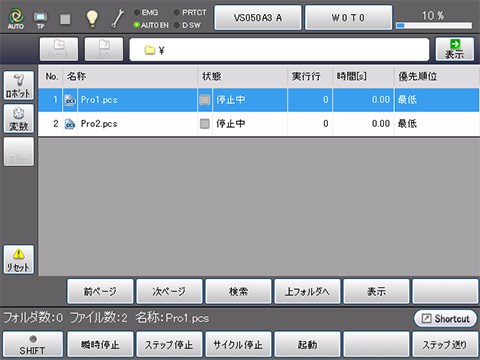480x360 pixels.
Task: Click the 瞬時停止 instant stop button
Action: (x=100, y=344)
